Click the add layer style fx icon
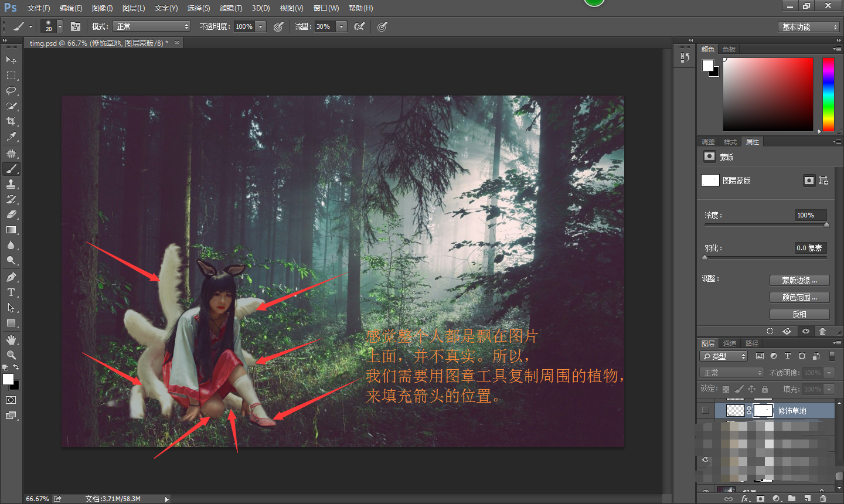Image resolution: width=844 pixels, height=504 pixels. pyautogui.click(x=745, y=499)
